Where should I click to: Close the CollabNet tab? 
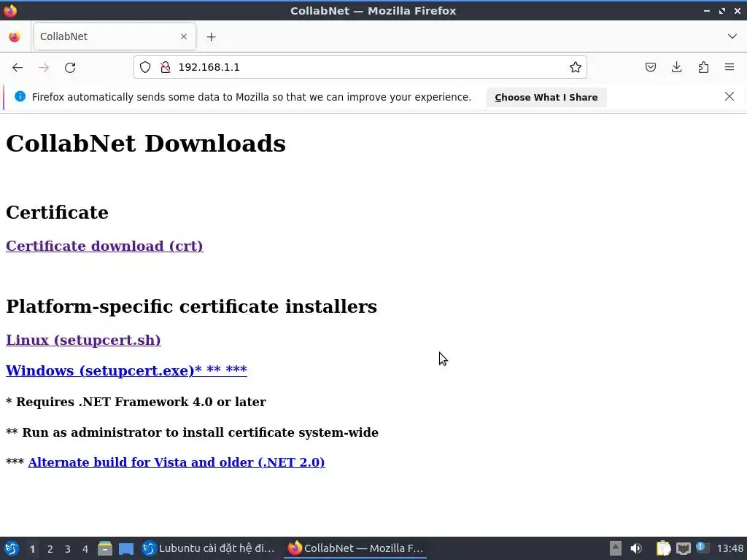(184, 36)
